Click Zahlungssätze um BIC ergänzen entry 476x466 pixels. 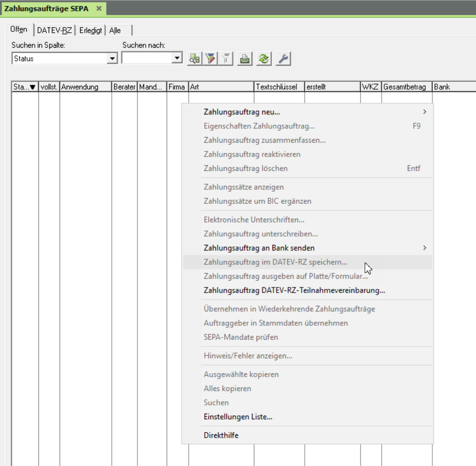tap(308, 201)
